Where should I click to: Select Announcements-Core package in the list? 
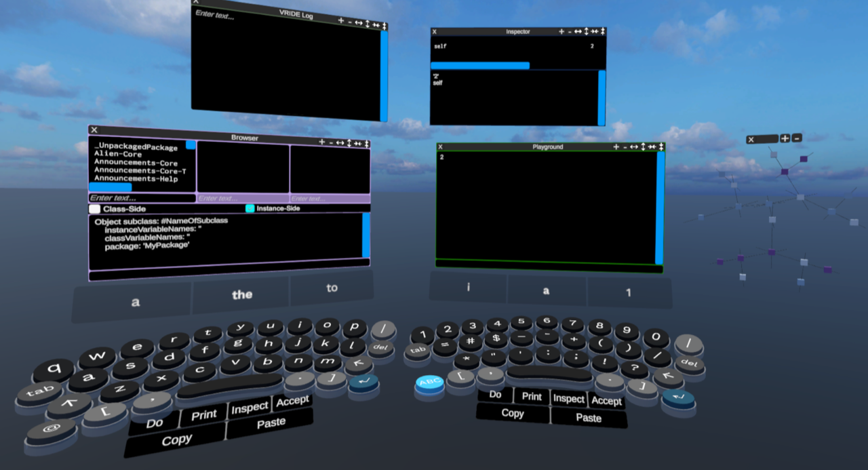(136, 163)
